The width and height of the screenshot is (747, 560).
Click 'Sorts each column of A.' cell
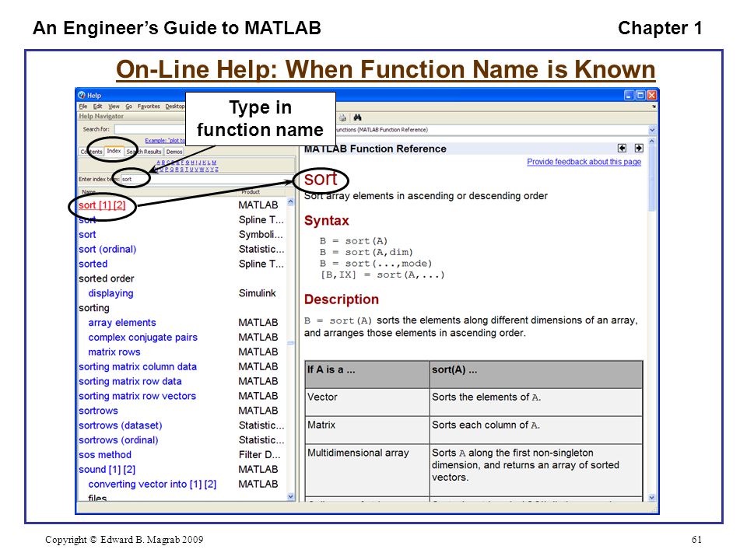(536, 430)
